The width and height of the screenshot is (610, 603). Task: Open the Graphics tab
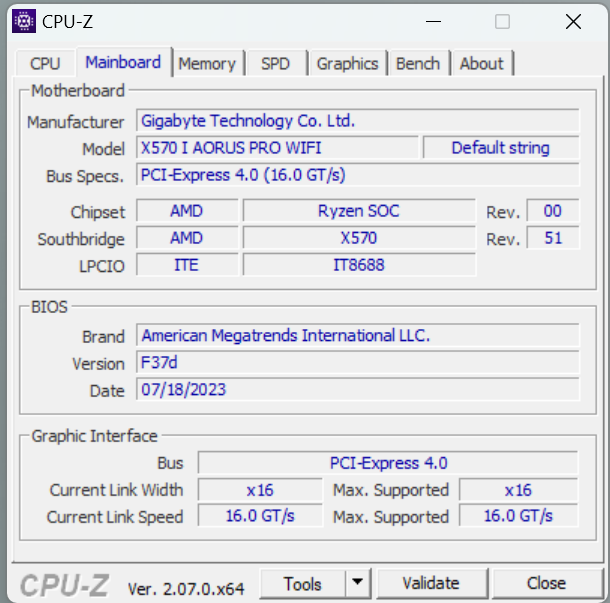(347, 63)
